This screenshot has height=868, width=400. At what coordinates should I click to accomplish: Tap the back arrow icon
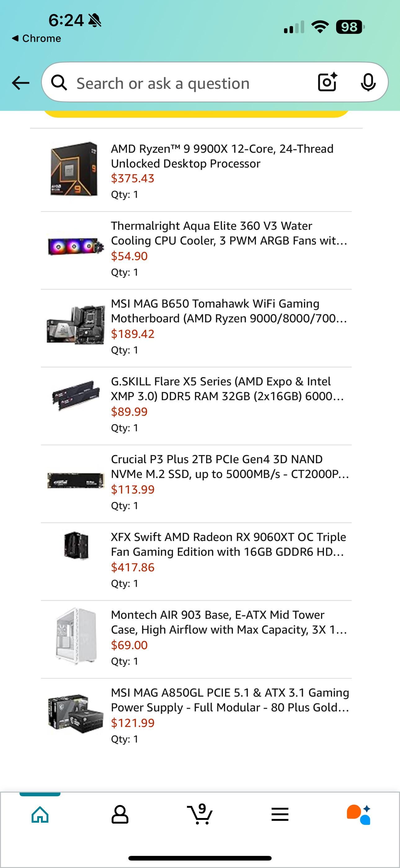pos(20,83)
